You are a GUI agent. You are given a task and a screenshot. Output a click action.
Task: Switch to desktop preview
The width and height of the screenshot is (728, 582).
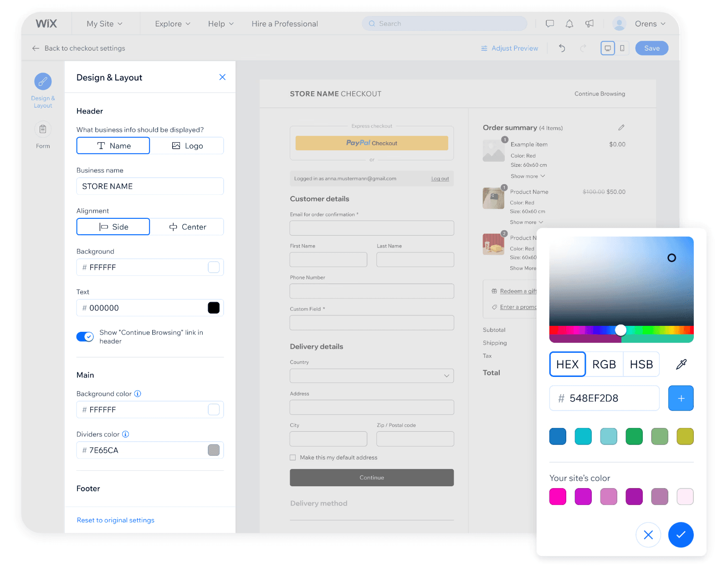tap(608, 48)
